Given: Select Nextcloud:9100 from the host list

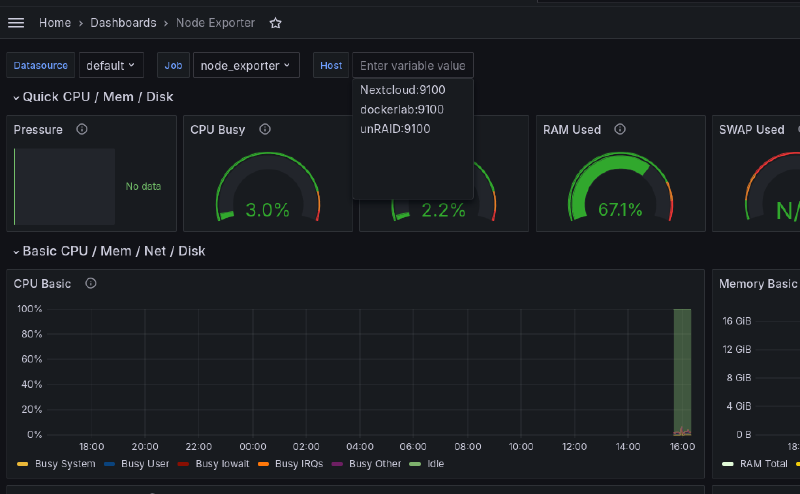Looking at the screenshot, I should [402, 90].
